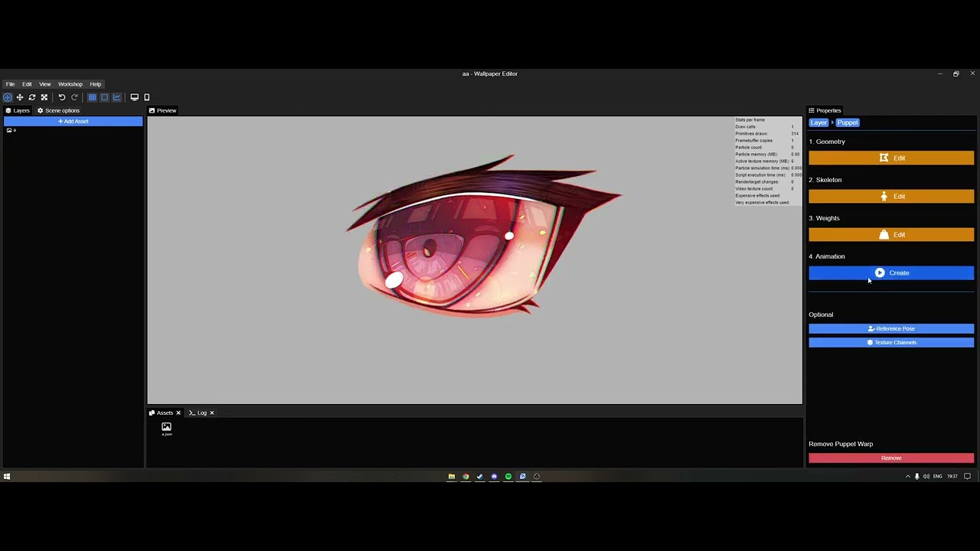Viewport: 980px width, 551px height.
Task: Switch to the Layers tab
Action: (x=18, y=110)
